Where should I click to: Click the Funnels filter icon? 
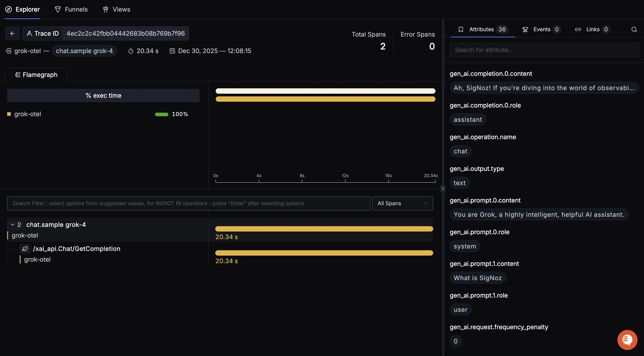(58, 9)
